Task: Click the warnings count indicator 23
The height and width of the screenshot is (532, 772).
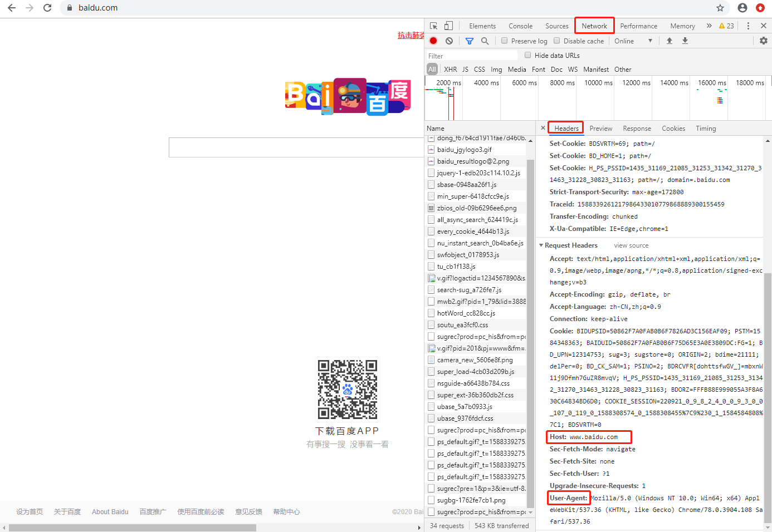Action: point(726,26)
